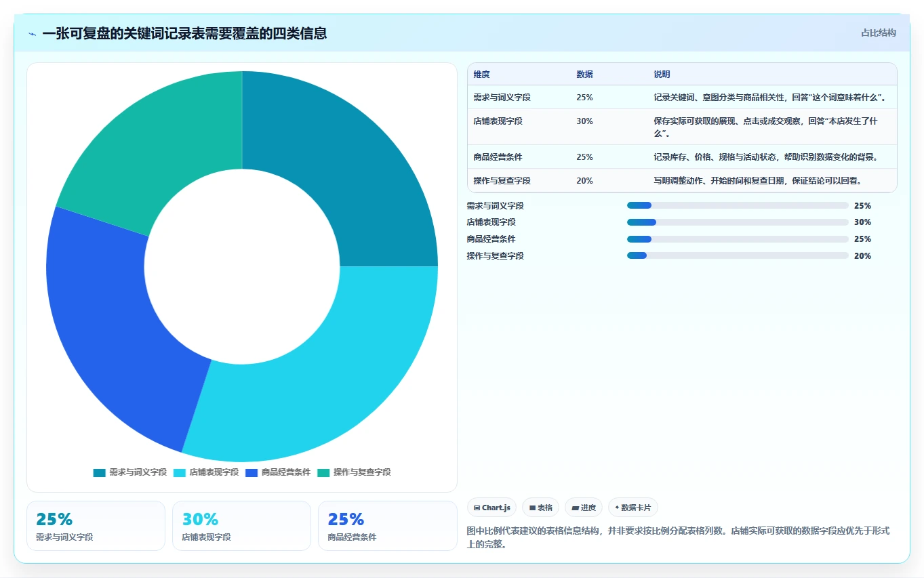Click the 30% value beside the progress bar
Viewport: 924px width, 578px height.
click(862, 222)
